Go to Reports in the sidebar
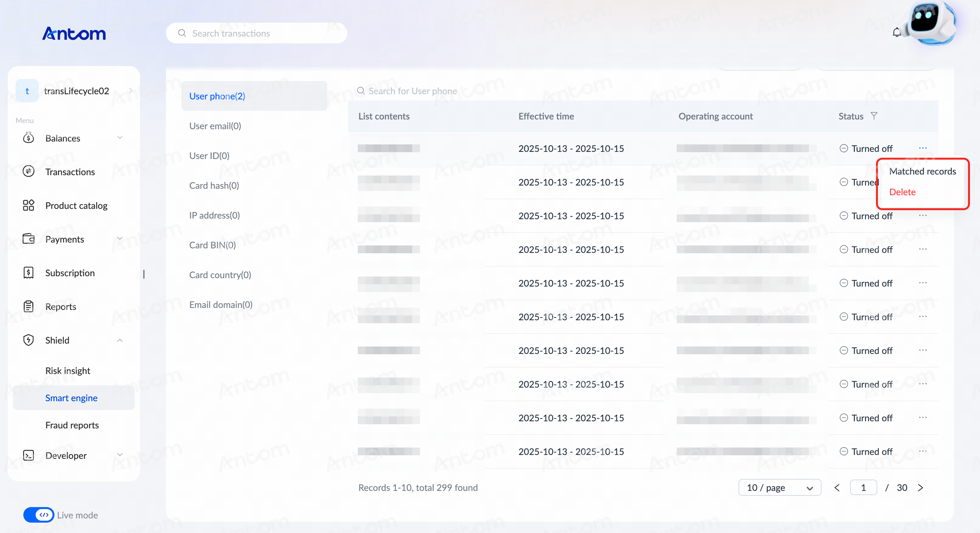 click(x=61, y=306)
